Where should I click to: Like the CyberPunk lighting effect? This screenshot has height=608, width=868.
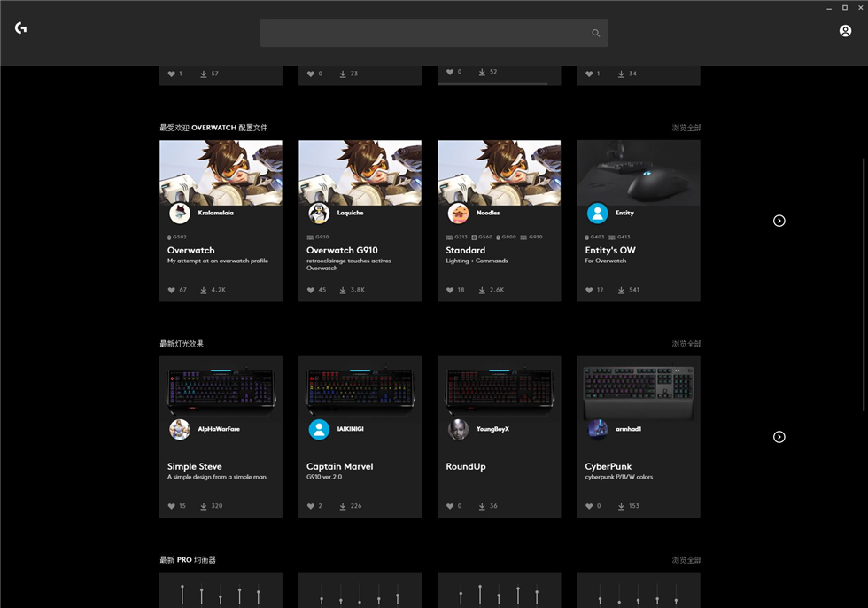[x=589, y=506]
